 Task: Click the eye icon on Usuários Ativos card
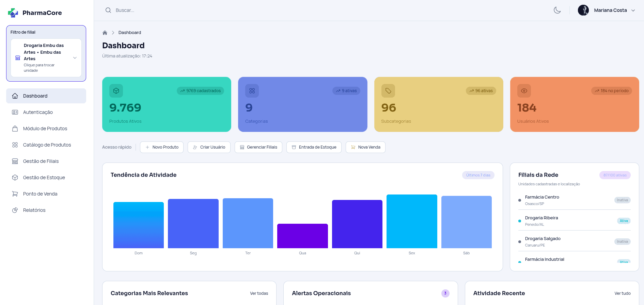(524, 91)
